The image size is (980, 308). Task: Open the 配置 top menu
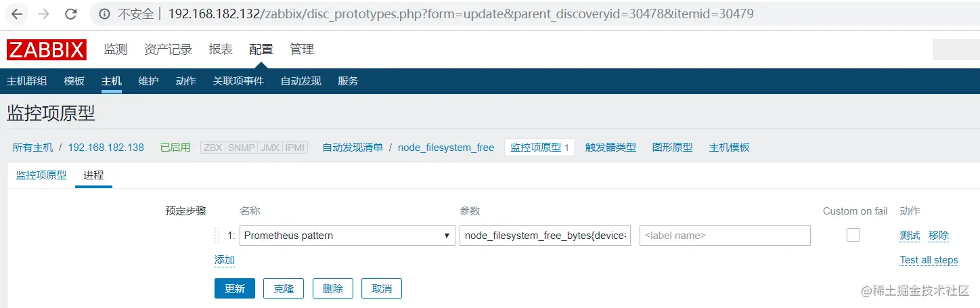261,49
